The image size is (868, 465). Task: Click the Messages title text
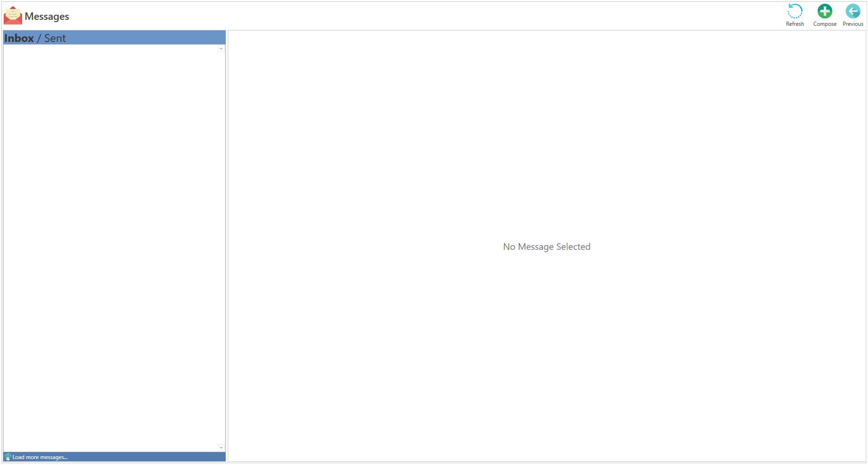tap(47, 17)
